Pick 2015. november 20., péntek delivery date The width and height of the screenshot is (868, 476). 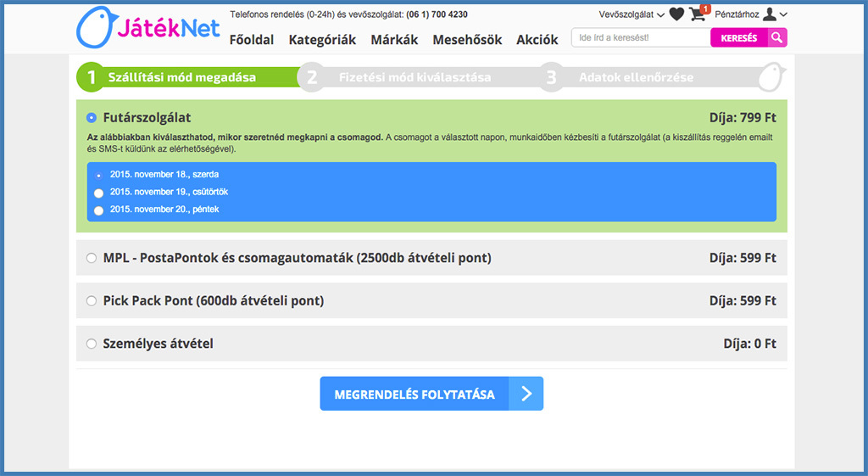99,210
